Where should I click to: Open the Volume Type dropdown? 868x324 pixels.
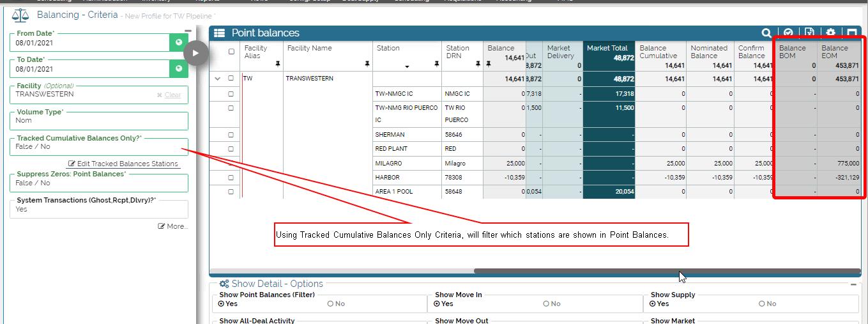pyautogui.click(x=99, y=121)
